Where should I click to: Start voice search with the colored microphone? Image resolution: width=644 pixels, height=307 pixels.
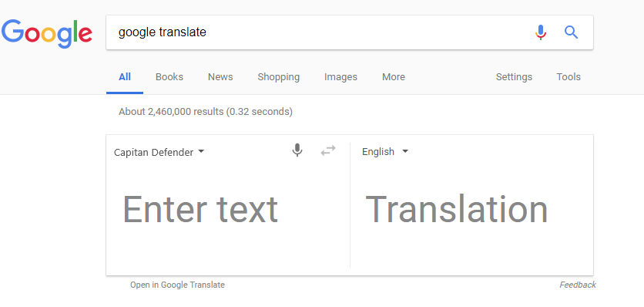pyautogui.click(x=541, y=32)
